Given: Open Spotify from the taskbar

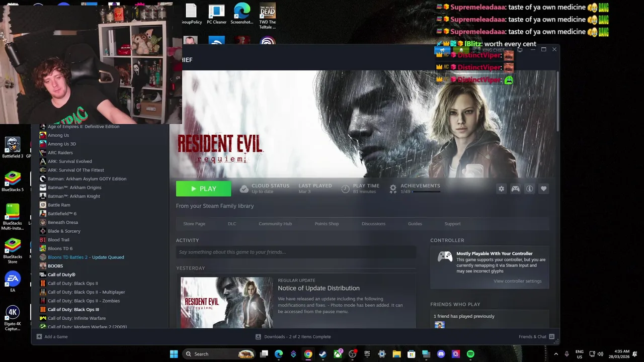Looking at the screenshot, I should coord(470,354).
